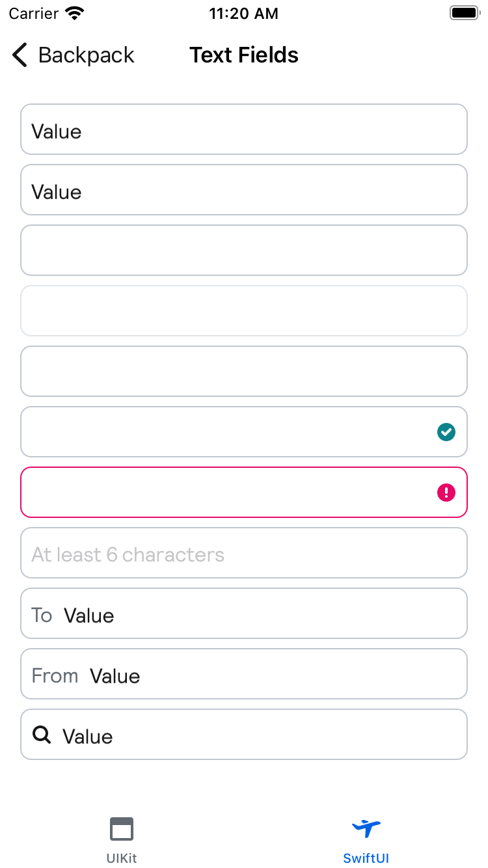Tap the magnifying glass search icon

pyautogui.click(x=42, y=735)
